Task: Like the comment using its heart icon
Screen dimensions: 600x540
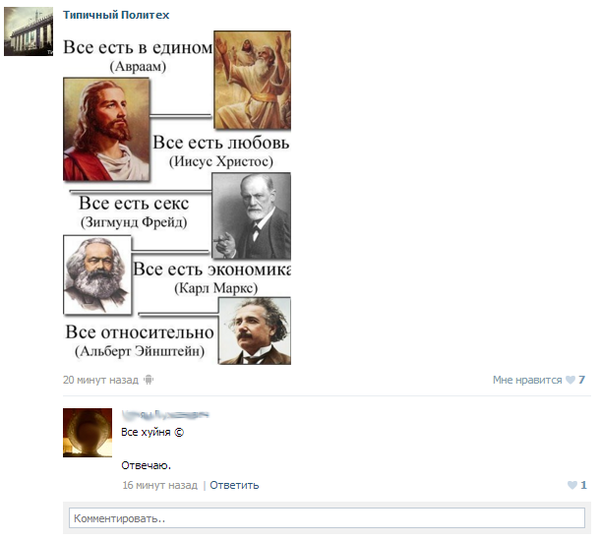Action: 572,485
